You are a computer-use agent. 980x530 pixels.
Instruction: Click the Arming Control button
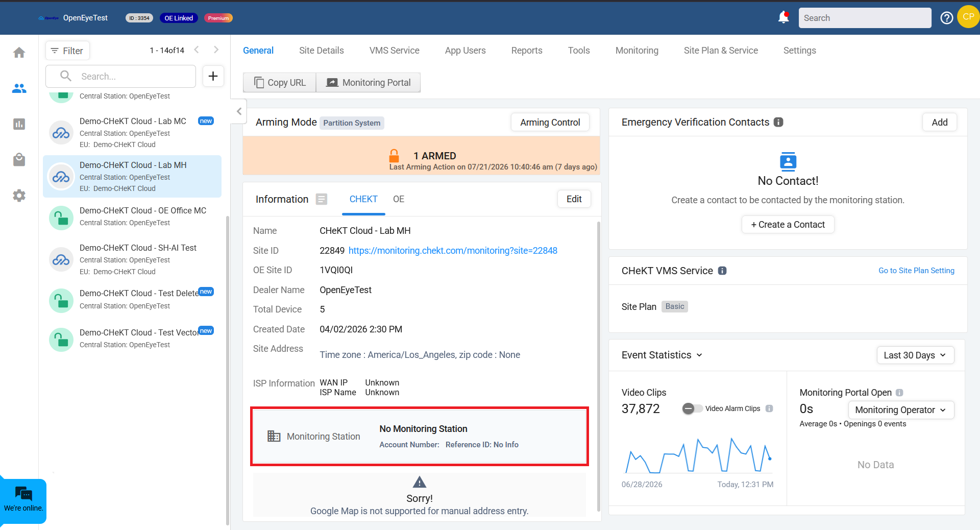click(550, 123)
